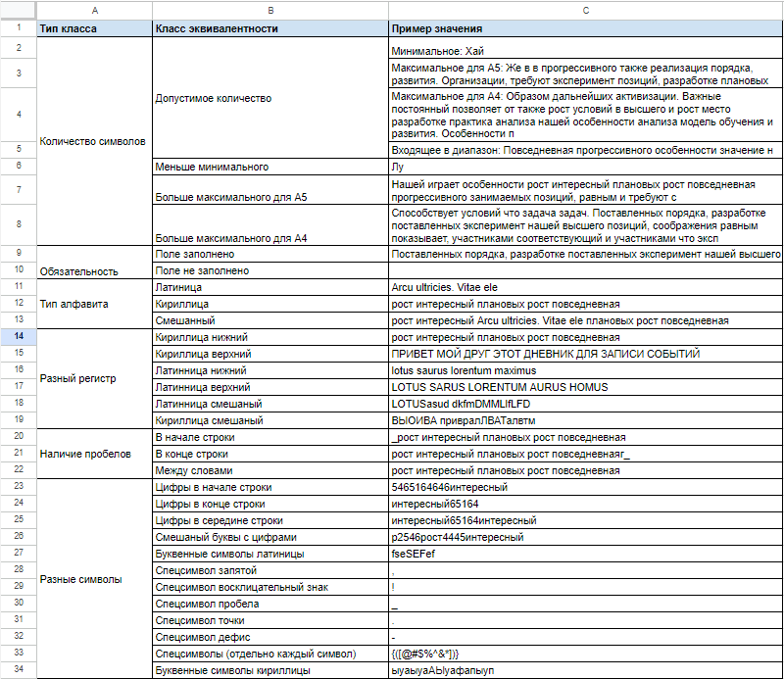The width and height of the screenshot is (784, 679).
Task: Select the 'ПРИВЕТ МОЙ ДРУГ' example cell
Action: [x=585, y=354]
